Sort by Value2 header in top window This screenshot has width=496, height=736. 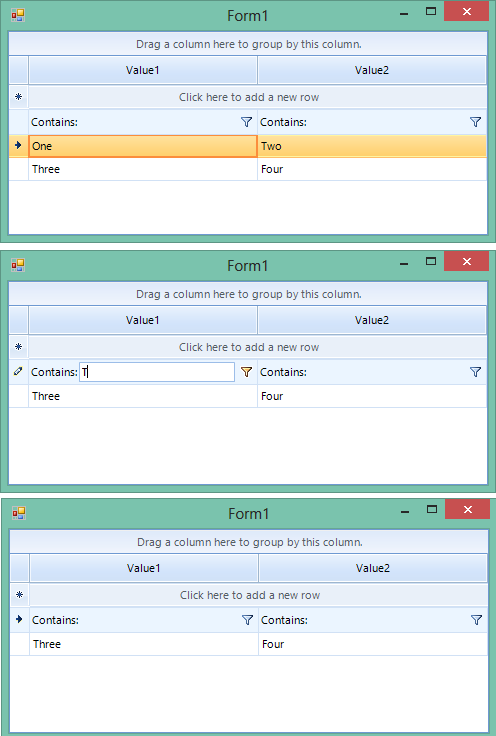click(x=372, y=70)
